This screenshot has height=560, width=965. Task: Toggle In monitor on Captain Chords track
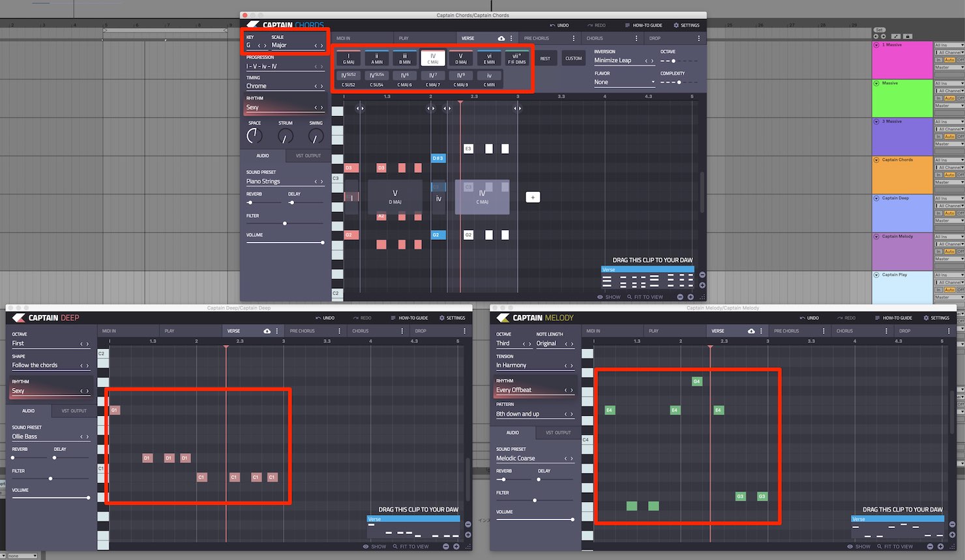point(938,175)
